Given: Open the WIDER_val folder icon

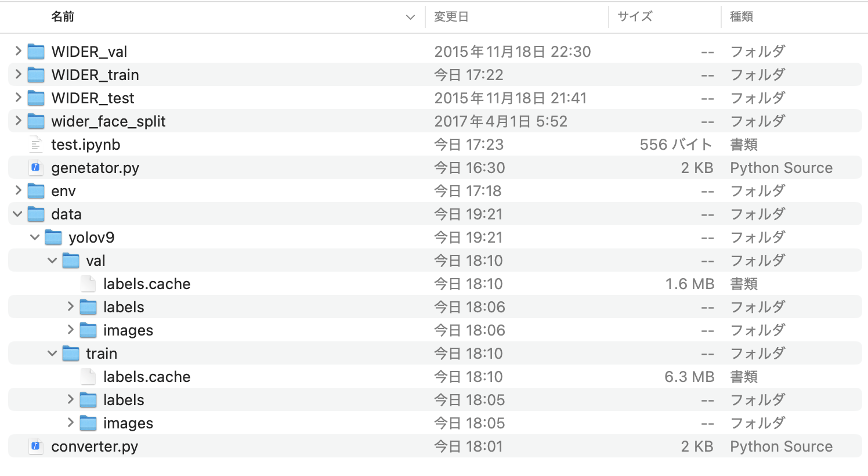Looking at the screenshot, I should coord(36,51).
